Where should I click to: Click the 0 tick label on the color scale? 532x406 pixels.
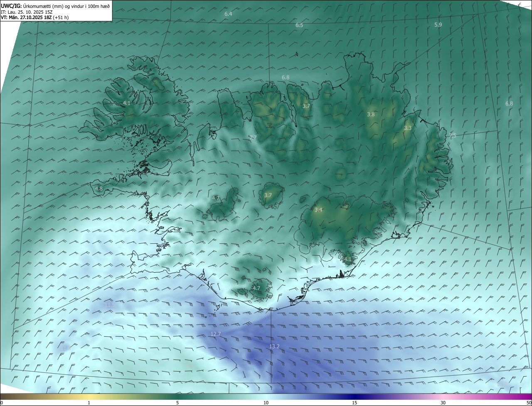click(2, 403)
